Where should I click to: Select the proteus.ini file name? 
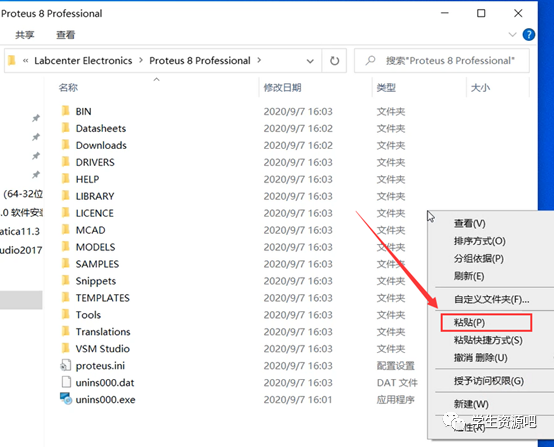[x=100, y=366]
